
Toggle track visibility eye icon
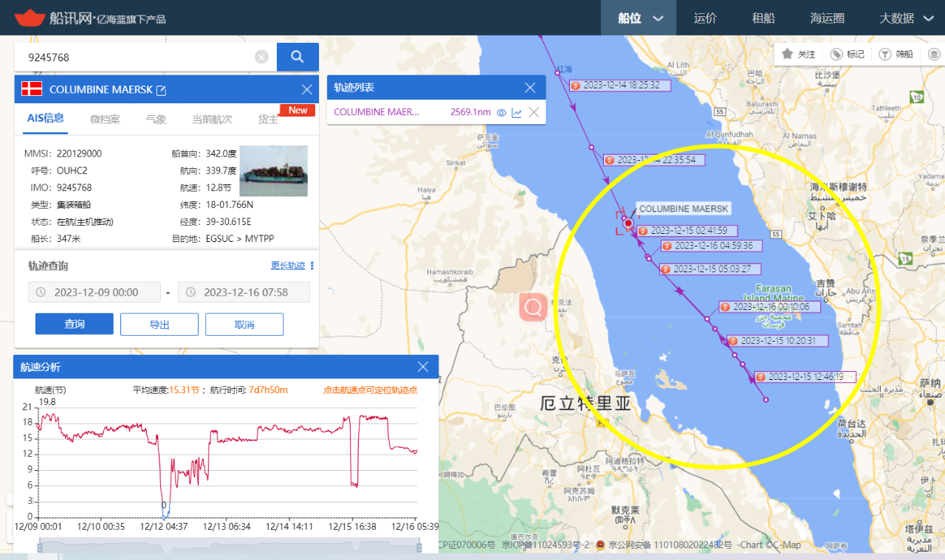click(x=501, y=112)
